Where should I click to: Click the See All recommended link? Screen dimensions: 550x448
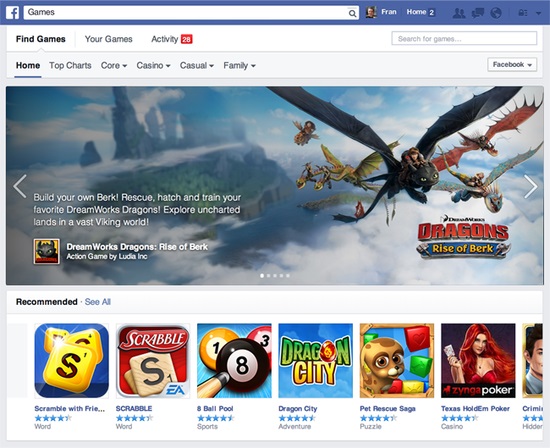coord(98,302)
